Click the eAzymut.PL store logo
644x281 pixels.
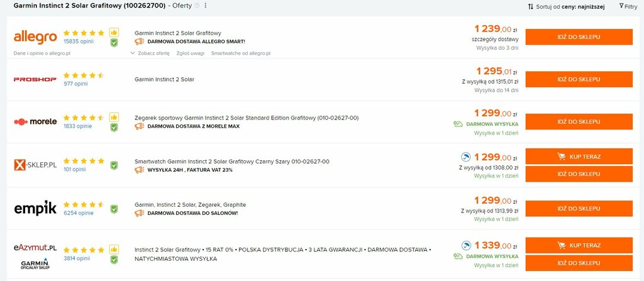[x=35, y=248]
